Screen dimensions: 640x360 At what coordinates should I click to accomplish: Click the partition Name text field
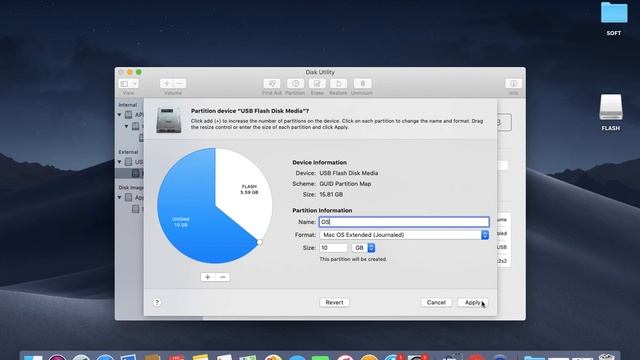404,222
